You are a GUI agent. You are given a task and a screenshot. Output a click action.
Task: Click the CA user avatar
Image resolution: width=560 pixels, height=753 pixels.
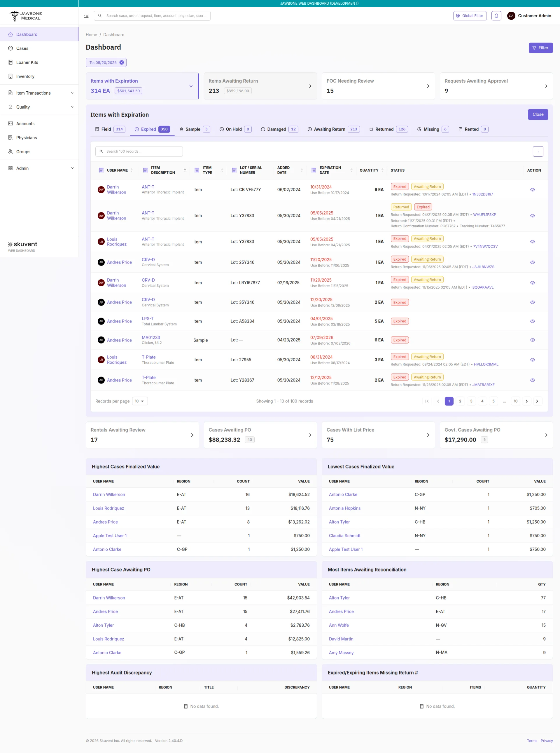click(x=511, y=15)
